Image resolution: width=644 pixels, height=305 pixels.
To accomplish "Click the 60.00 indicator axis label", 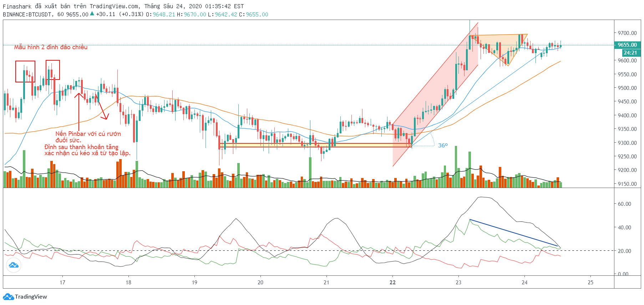I will click(624, 204).
